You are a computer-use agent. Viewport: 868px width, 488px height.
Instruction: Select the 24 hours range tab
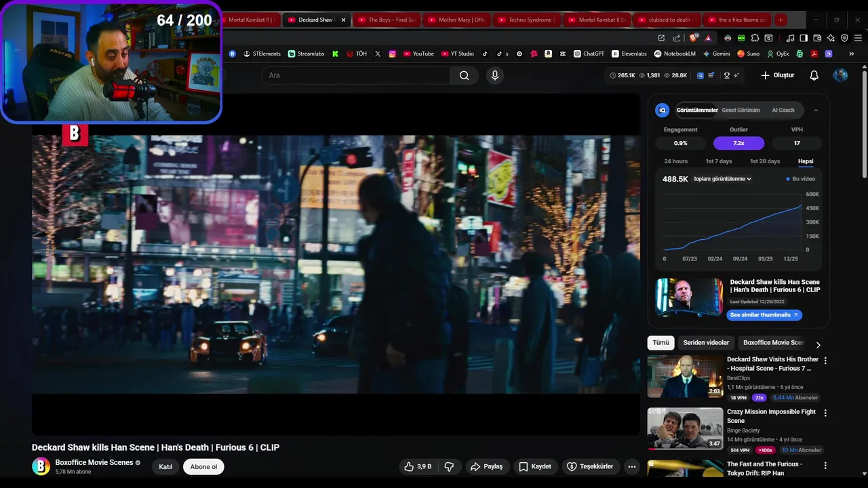[675, 161]
